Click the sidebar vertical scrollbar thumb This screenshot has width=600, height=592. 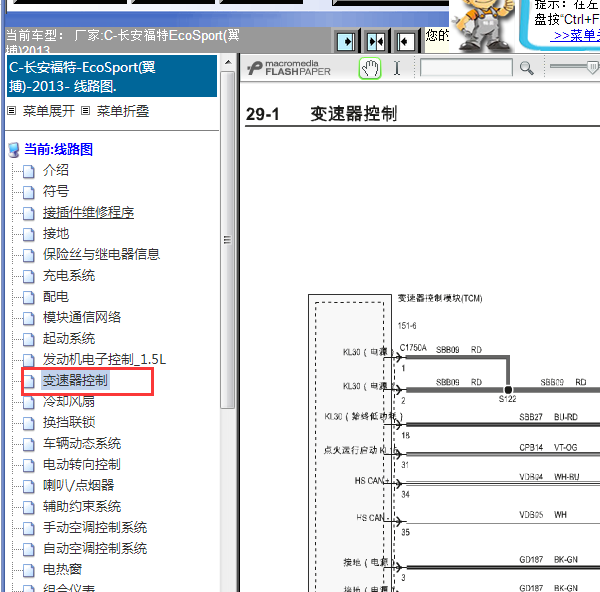(228, 240)
